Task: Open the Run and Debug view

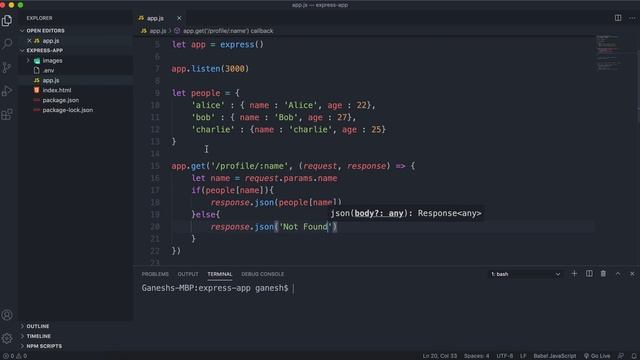Action: pos(7,91)
